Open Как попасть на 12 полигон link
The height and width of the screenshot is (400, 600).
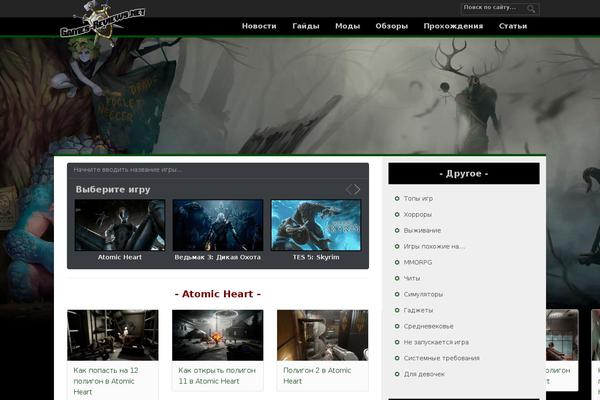pos(106,381)
